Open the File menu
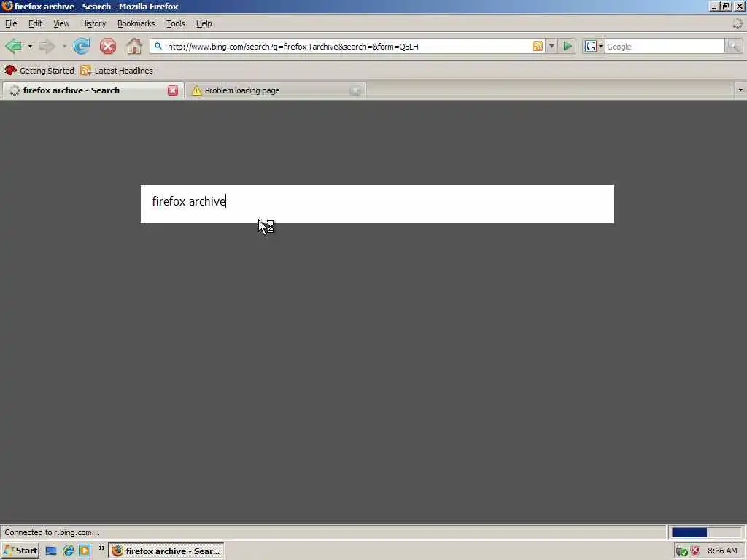Viewport: 747px width, 560px height. click(x=11, y=23)
